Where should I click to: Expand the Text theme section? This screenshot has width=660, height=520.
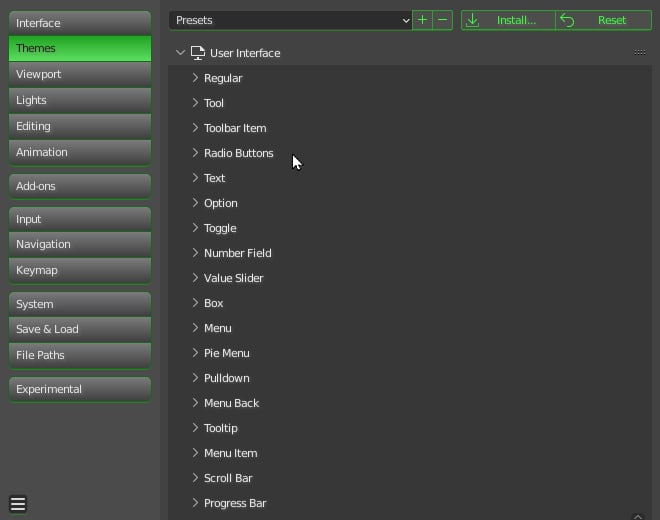[x=195, y=178]
